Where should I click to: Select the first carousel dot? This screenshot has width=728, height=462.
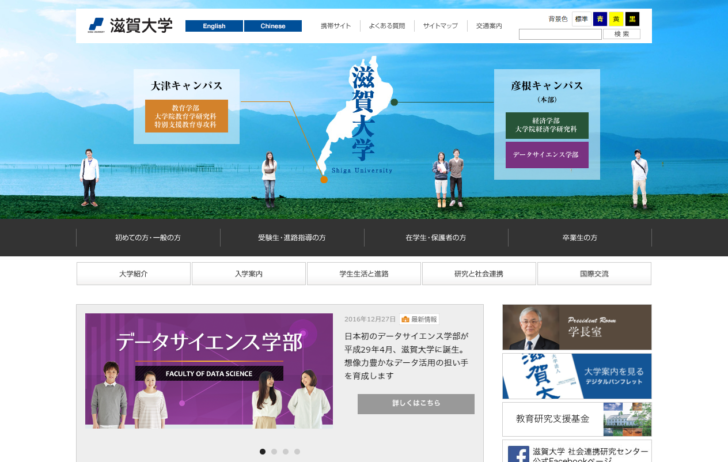click(262, 451)
